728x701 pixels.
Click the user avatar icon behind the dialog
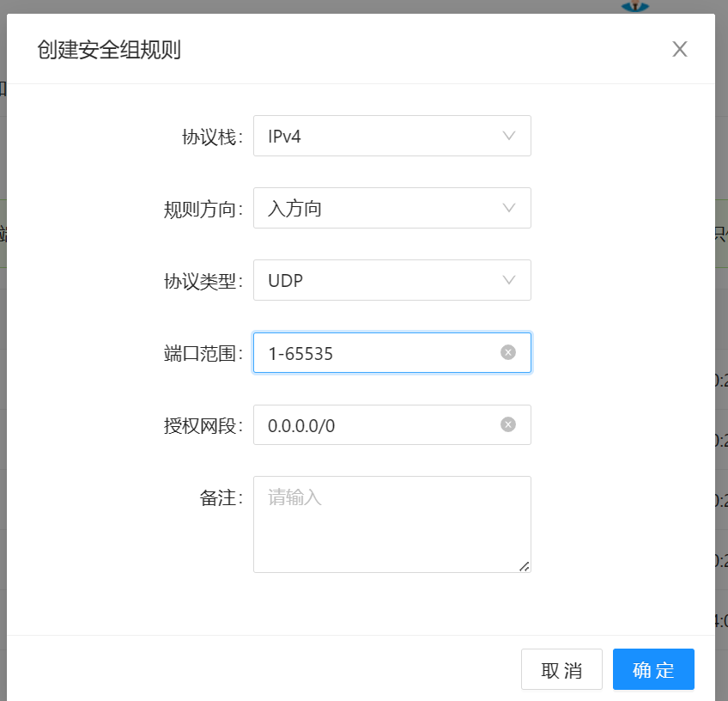point(635,6)
